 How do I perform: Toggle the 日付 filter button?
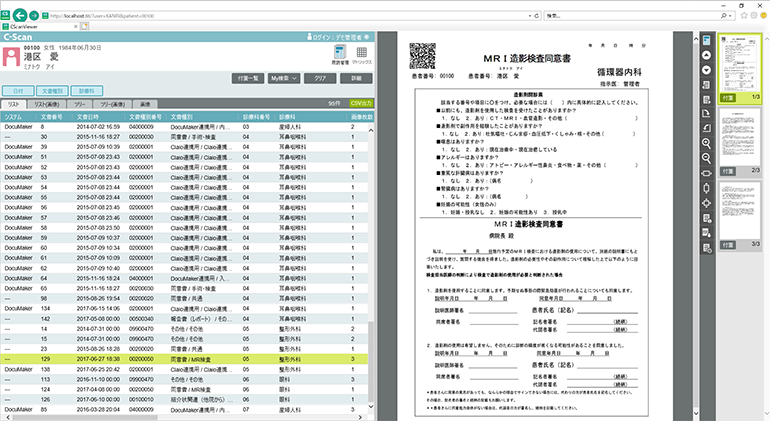tap(18, 91)
